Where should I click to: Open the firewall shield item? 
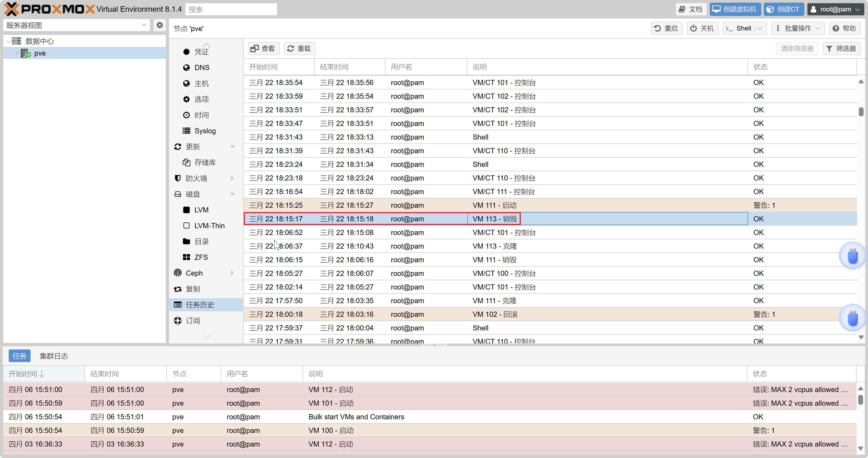tap(196, 178)
